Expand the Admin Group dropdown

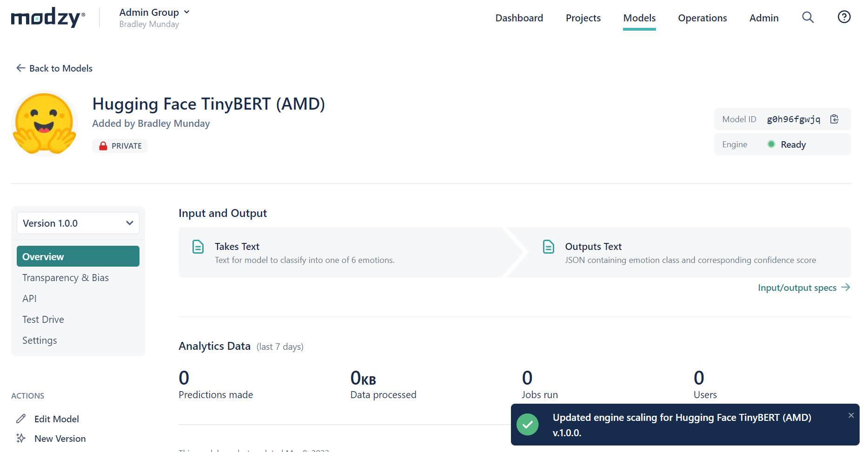155,12
